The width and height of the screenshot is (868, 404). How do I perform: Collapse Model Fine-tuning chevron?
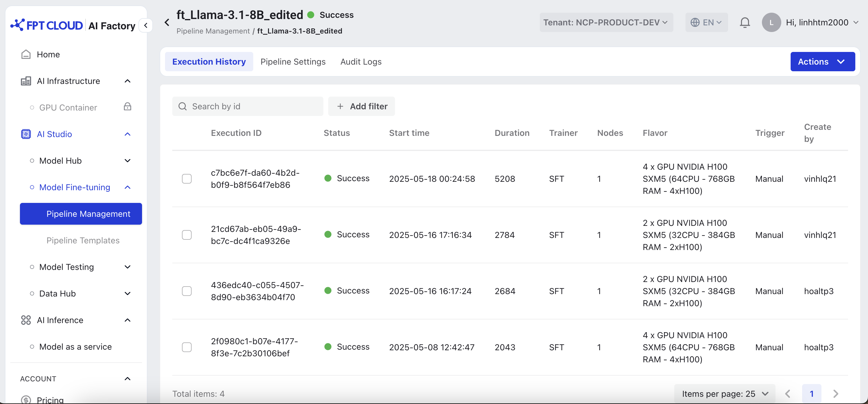click(127, 187)
